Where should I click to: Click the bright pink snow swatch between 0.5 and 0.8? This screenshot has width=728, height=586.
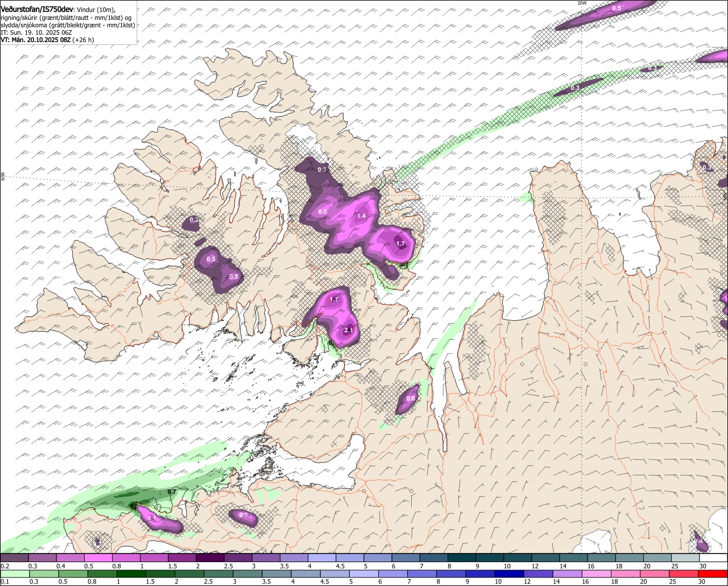tap(98, 558)
